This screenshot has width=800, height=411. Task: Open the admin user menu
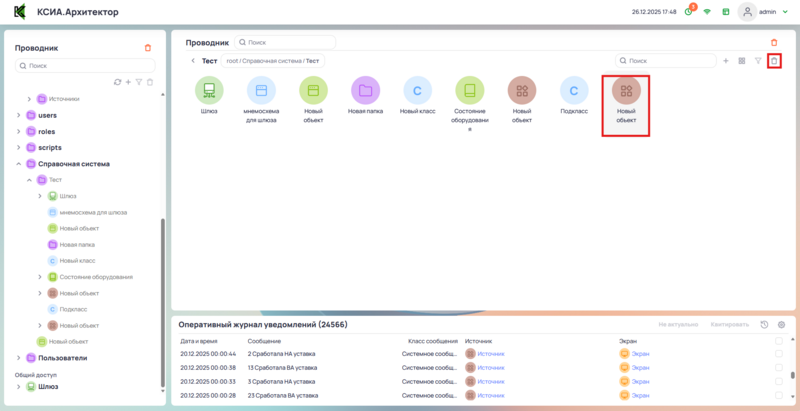pyautogui.click(x=759, y=12)
